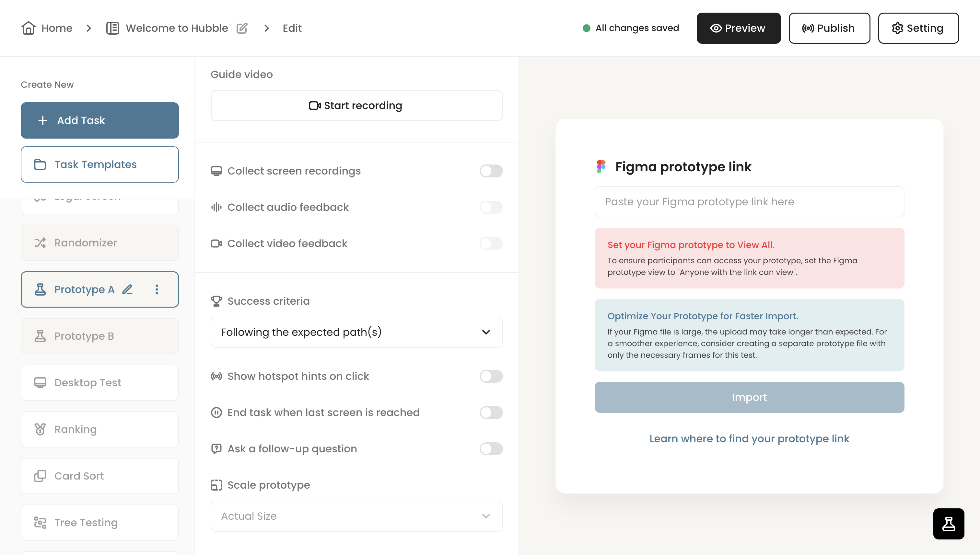Click the Figma logo icon
This screenshot has width=980, height=555.
[x=601, y=166]
